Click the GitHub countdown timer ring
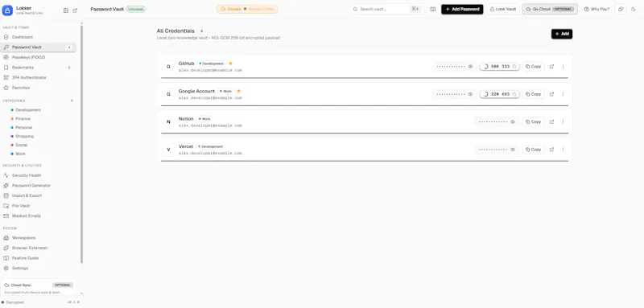Screen dimensions: 644x308 (486, 67)
